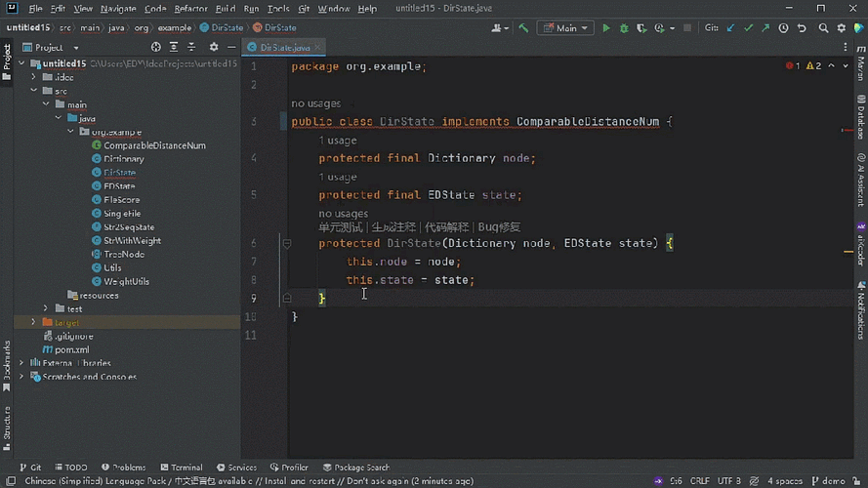Select opened file locator icon in Project panel
868x488 pixels.
click(156, 47)
